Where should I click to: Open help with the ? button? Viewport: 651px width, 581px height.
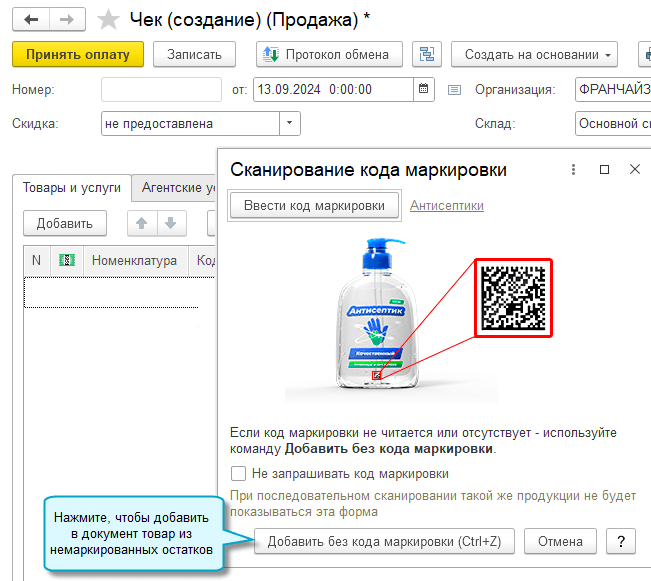click(621, 542)
